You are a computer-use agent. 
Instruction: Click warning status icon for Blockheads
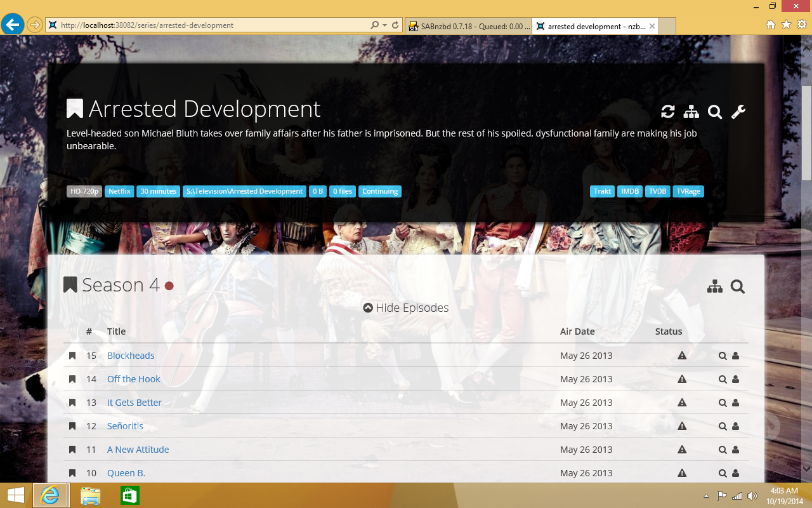coord(682,356)
